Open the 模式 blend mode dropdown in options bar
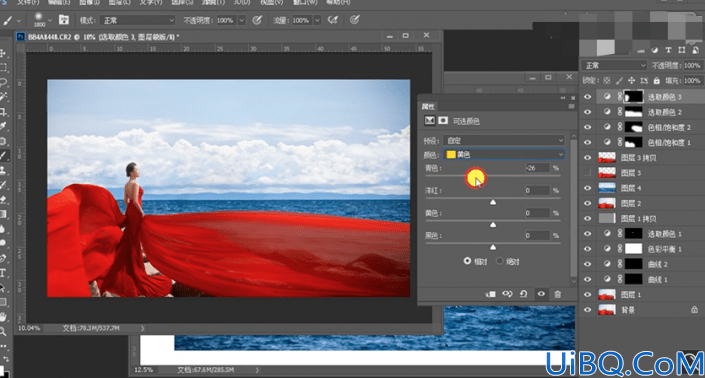This screenshot has height=378, width=705. point(138,20)
